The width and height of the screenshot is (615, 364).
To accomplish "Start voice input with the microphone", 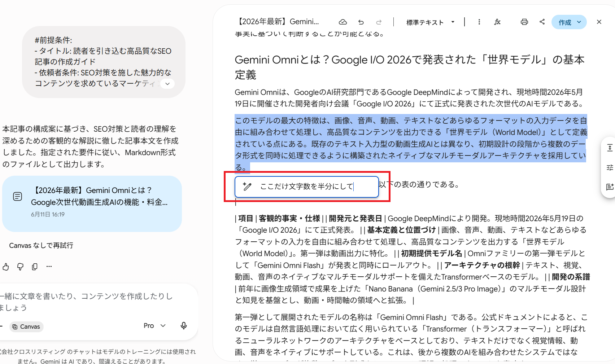I will click(184, 326).
